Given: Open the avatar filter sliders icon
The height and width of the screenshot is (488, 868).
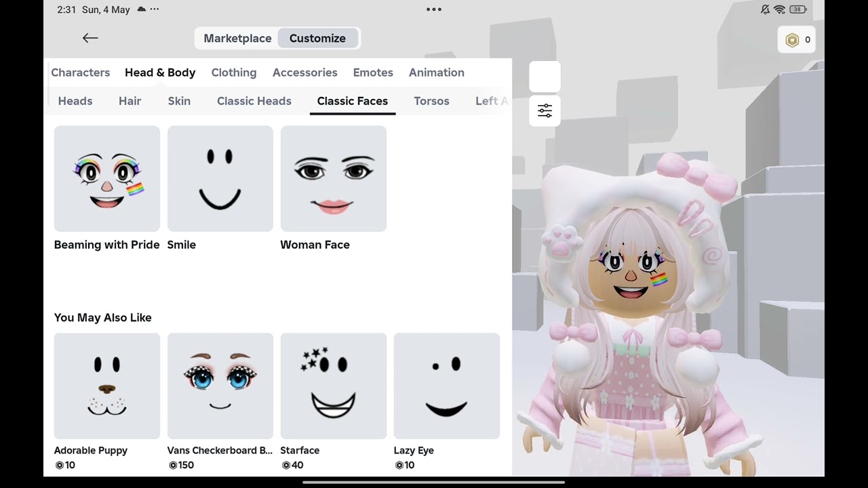Looking at the screenshot, I should click(545, 110).
